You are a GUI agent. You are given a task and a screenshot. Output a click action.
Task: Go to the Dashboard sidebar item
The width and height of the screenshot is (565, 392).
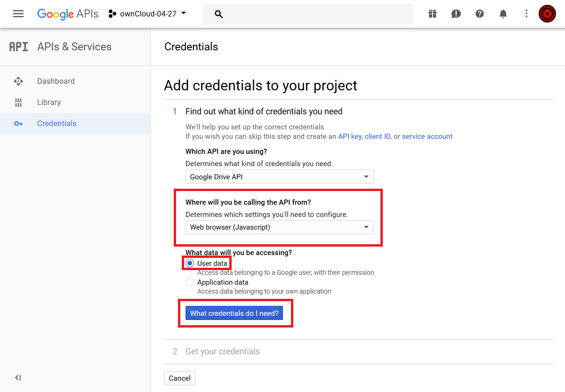56,81
